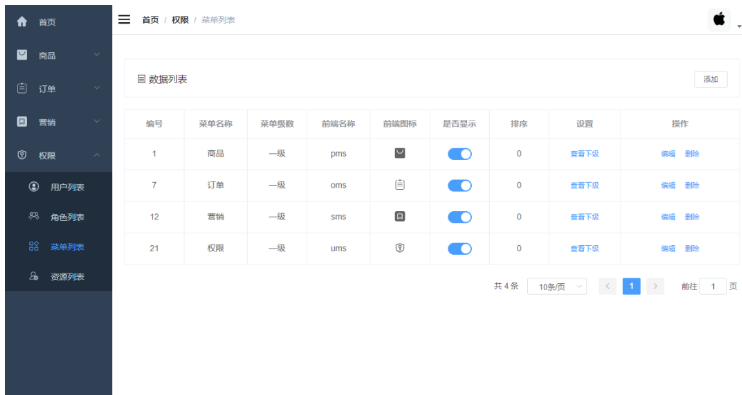The width and height of the screenshot is (742, 395).
Task: Click the 资源列表 lock-user icon
Action: [x=34, y=276]
